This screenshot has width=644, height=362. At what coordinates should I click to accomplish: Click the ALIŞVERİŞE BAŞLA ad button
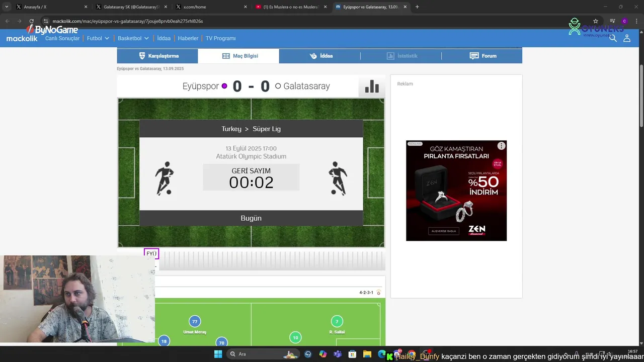(x=443, y=231)
